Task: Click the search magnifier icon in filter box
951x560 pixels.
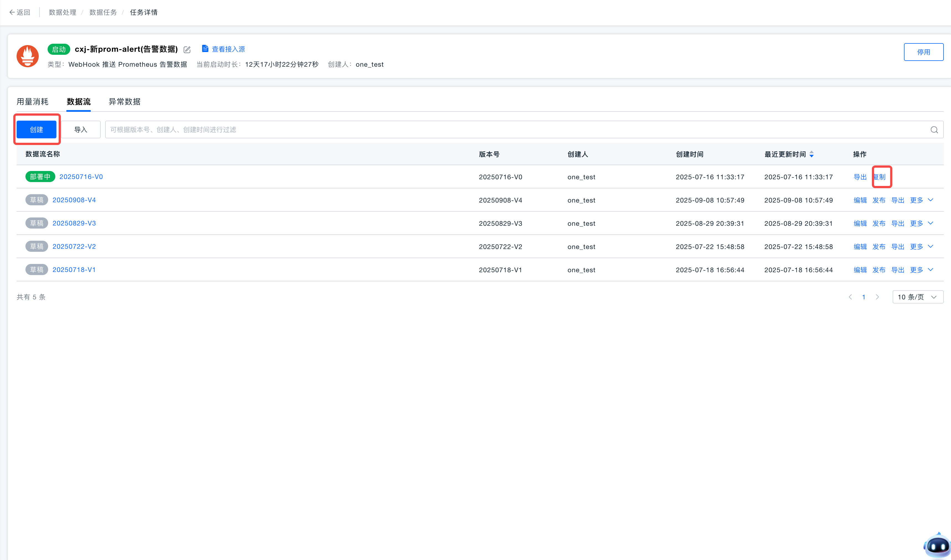Action: tap(934, 130)
